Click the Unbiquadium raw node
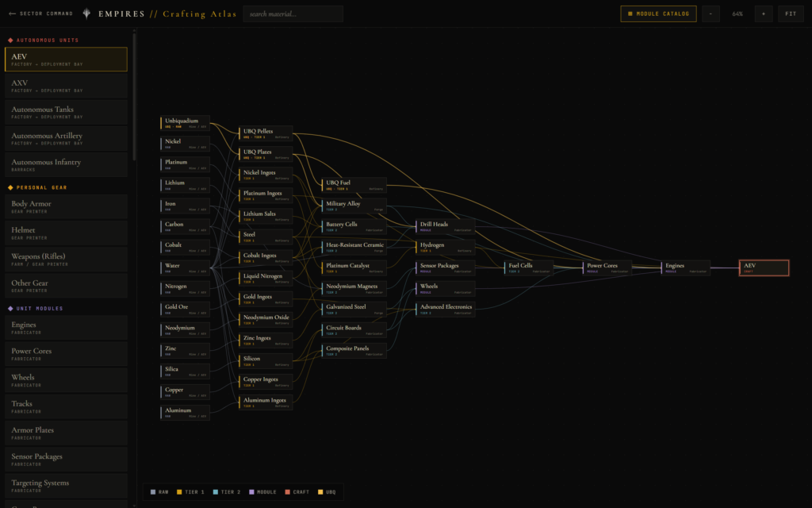 (x=185, y=123)
